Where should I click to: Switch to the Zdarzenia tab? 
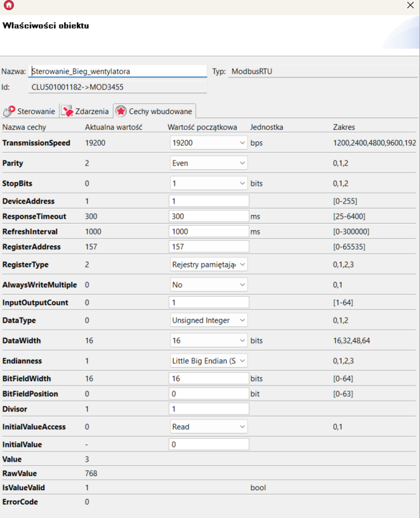(85, 111)
